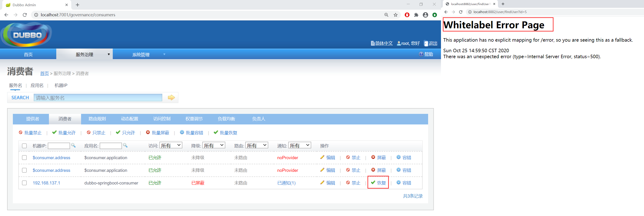644x216 pixels.
Task: Click 批量禁止 batch action
Action: pos(30,133)
